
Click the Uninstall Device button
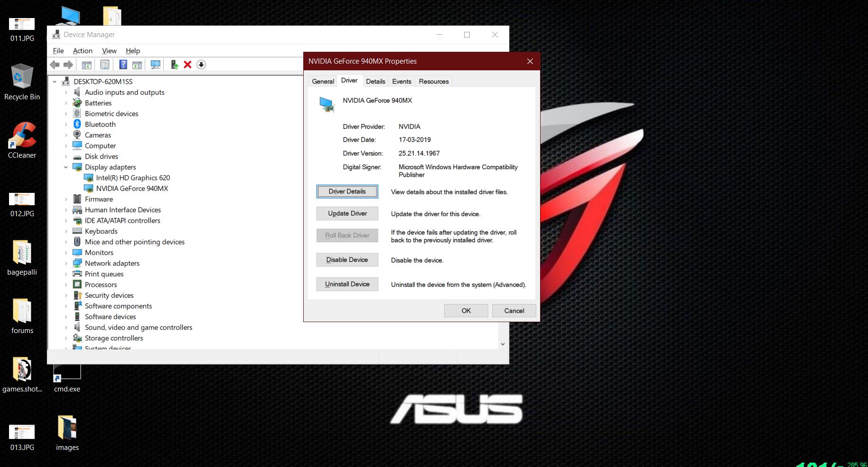[347, 284]
